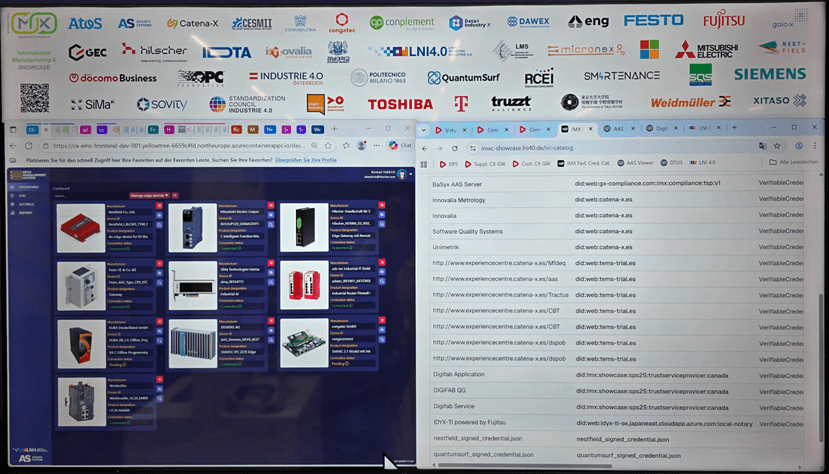Click 'BaSyx AAS Server' catalog row

[x=617, y=183]
